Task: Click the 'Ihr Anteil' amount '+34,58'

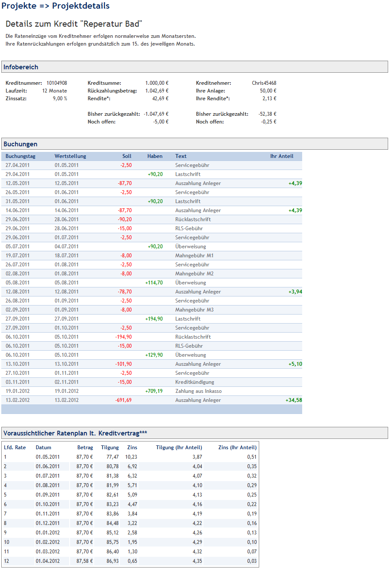Action: pyautogui.click(x=294, y=400)
